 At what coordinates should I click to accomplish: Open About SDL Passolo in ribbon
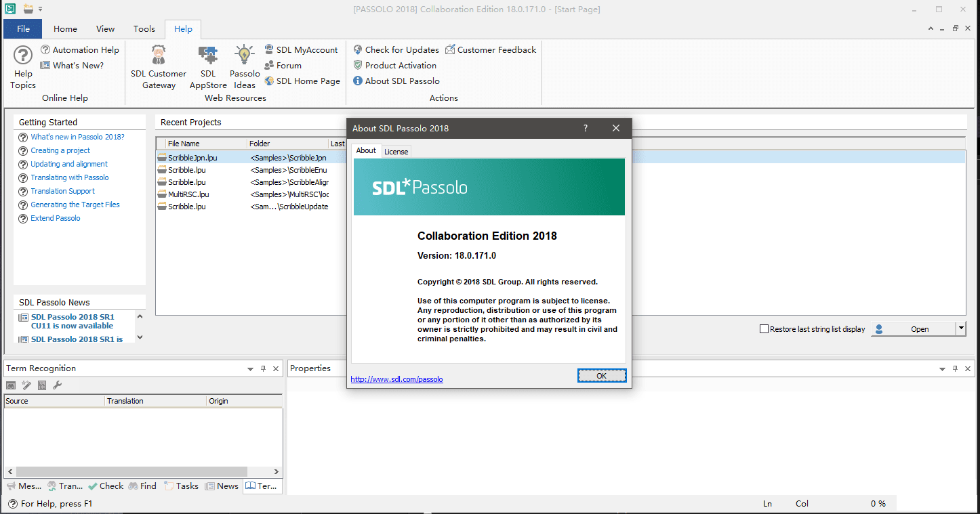396,81
